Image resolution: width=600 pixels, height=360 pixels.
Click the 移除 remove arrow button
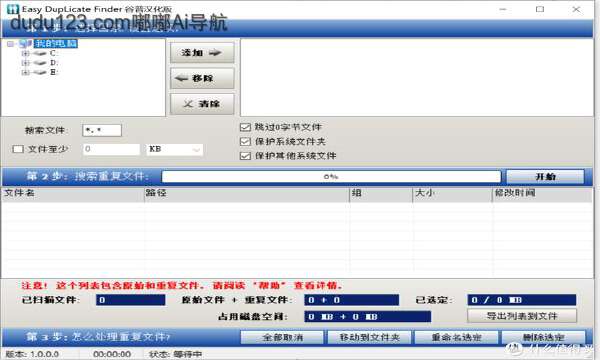202,78
